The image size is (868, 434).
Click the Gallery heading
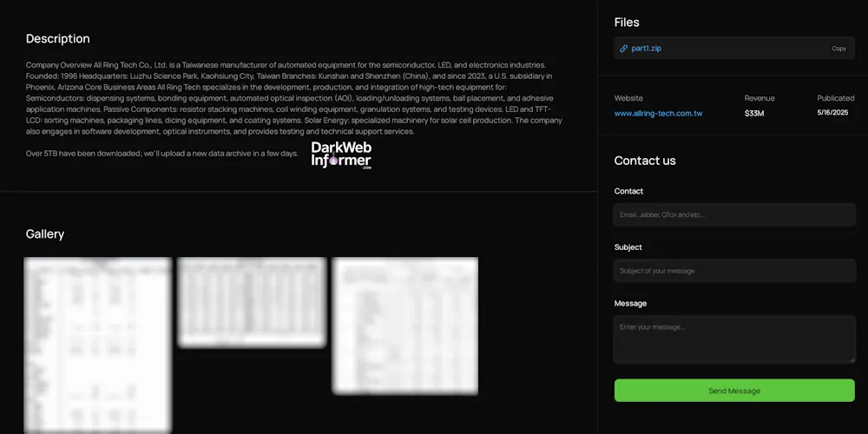45,234
